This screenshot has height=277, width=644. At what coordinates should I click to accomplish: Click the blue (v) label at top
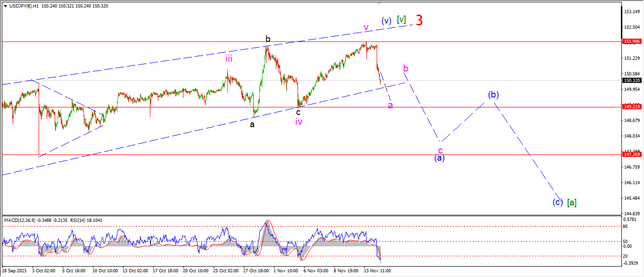coord(386,21)
